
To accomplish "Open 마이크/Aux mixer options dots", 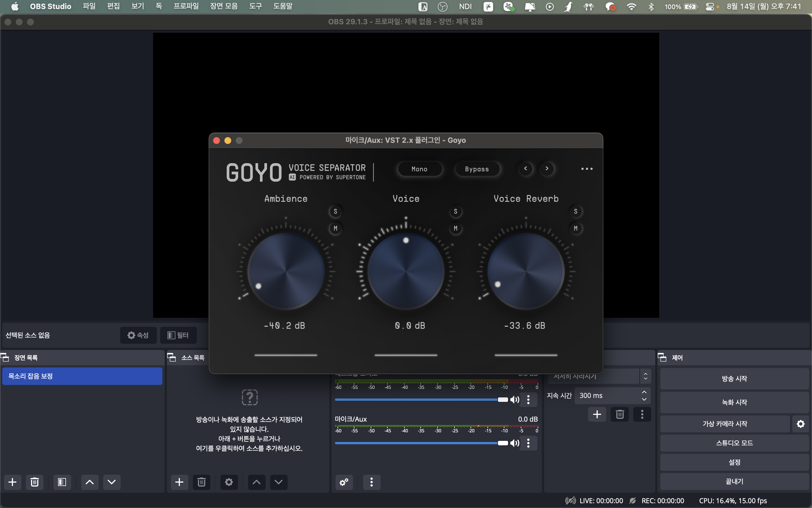I will tap(528, 443).
